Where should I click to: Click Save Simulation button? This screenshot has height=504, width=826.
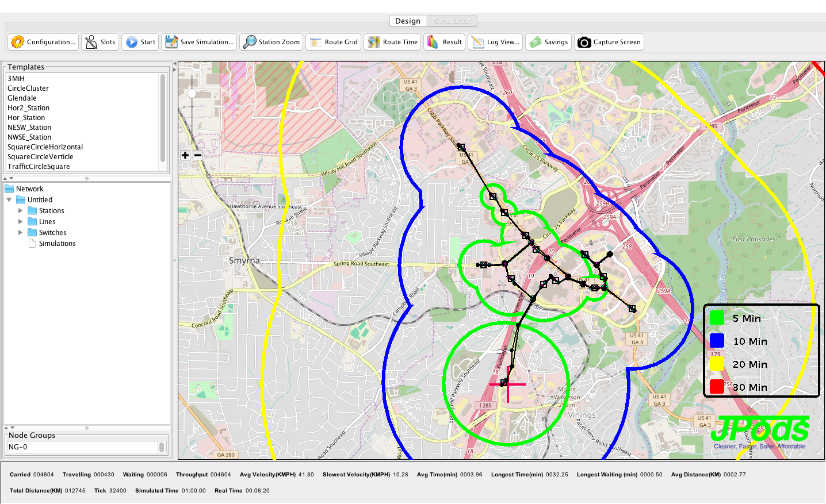click(199, 42)
